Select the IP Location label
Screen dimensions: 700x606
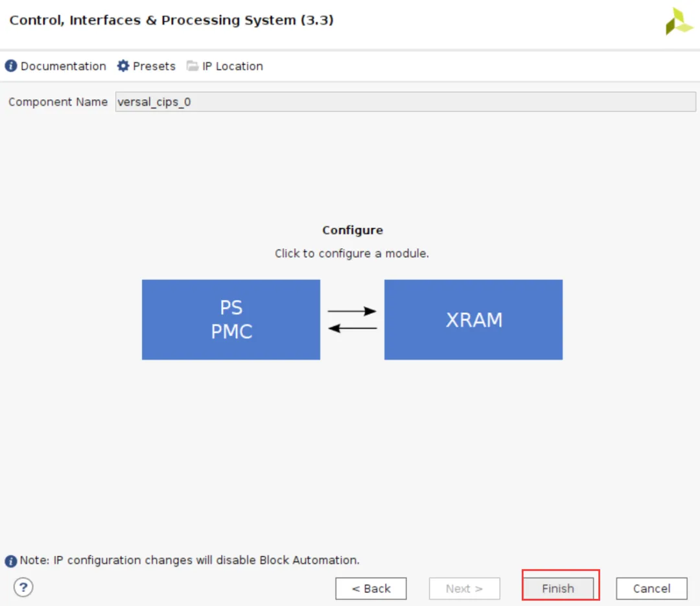coord(232,66)
